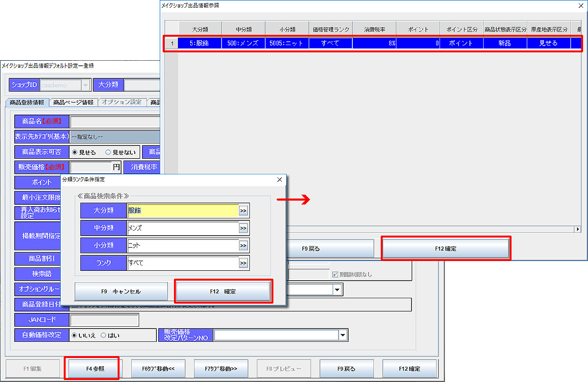This screenshot has width=588, height=382.
Task: Click the 価格管理ランク column header
Action: coord(331,29)
